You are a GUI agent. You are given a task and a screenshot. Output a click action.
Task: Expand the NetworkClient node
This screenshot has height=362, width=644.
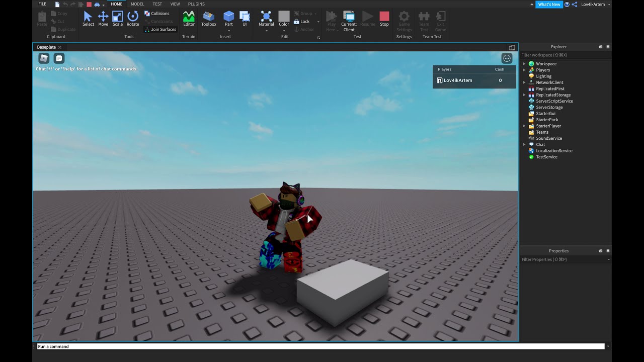click(x=524, y=82)
